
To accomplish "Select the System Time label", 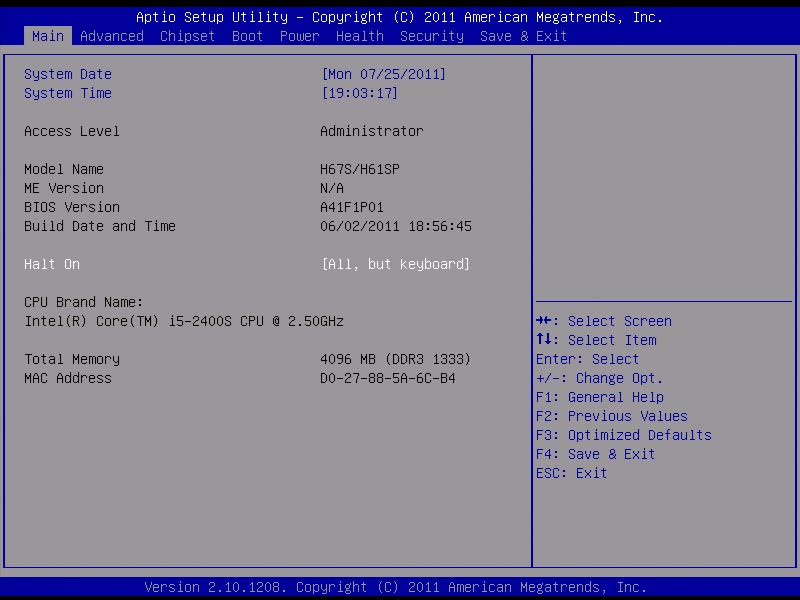I will [68, 93].
